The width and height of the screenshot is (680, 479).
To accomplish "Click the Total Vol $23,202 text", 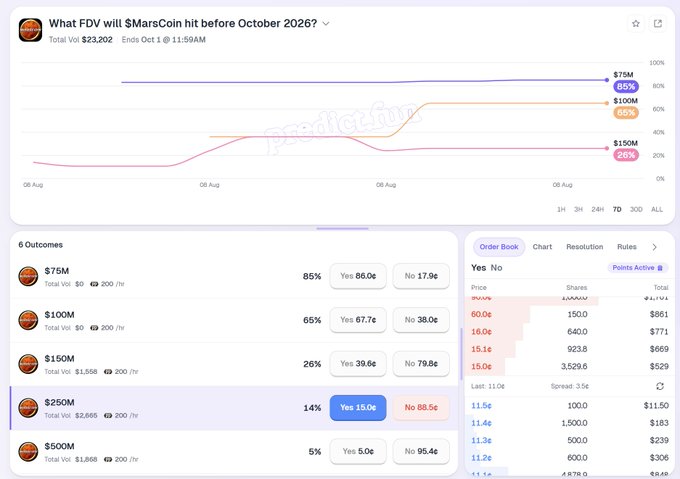I will (x=81, y=40).
